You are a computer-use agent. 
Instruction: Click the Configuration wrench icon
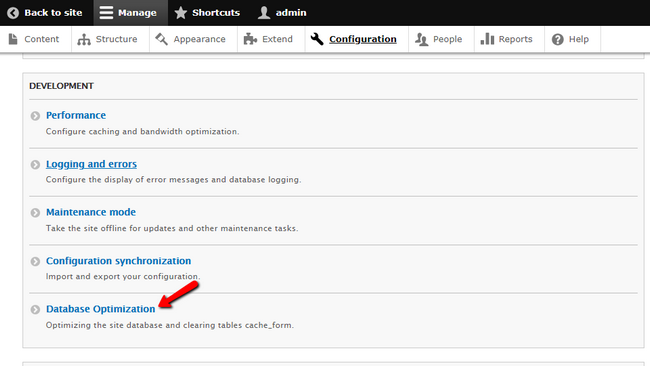tap(317, 39)
